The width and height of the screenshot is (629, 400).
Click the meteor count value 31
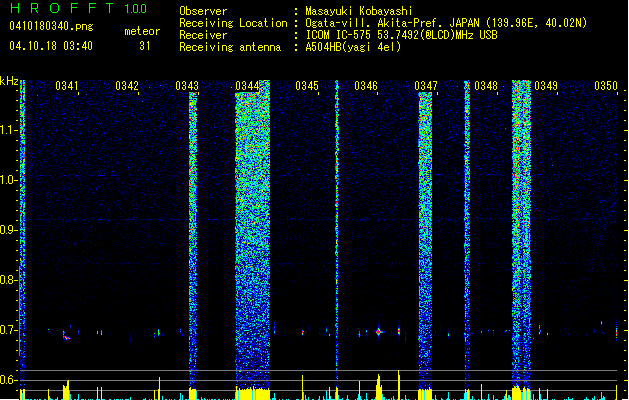coord(145,46)
